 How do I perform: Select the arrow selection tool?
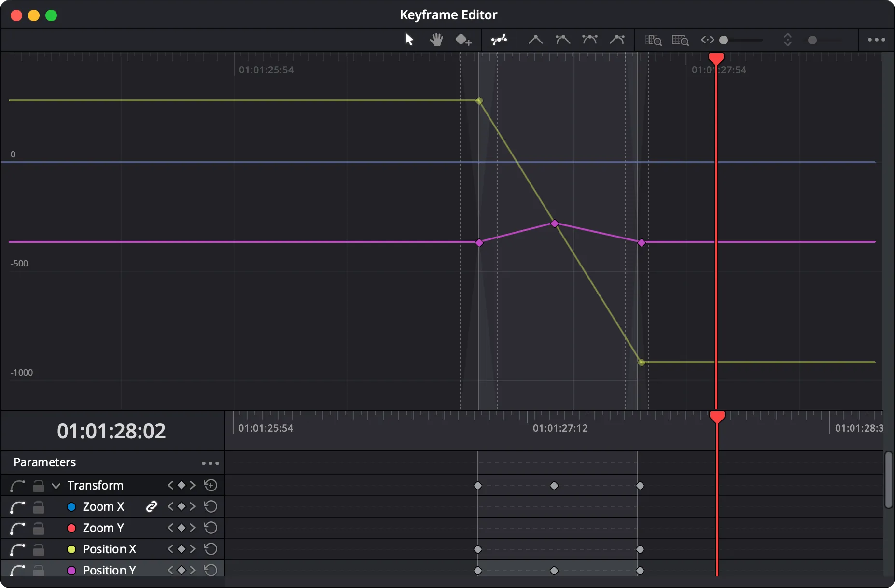click(x=409, y=40)
